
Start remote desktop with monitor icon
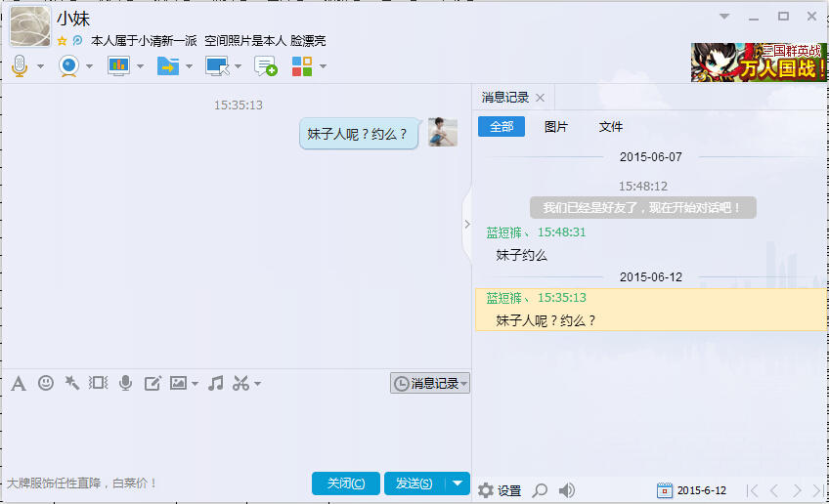tap(217, 66)
